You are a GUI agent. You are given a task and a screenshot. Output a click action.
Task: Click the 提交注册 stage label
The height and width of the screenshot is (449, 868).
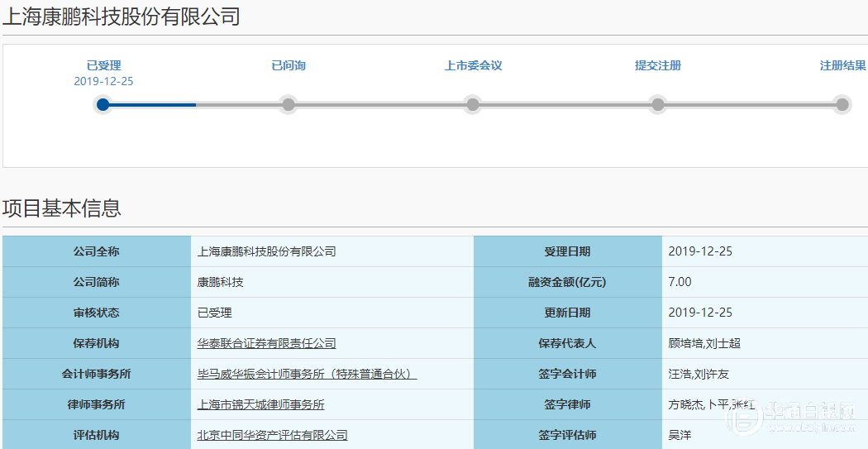tap(658, 65)
